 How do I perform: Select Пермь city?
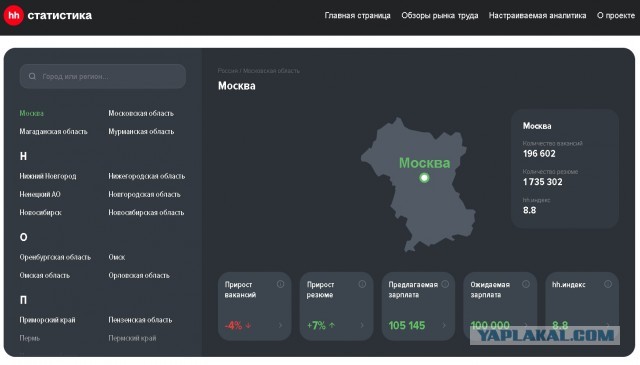30,338
